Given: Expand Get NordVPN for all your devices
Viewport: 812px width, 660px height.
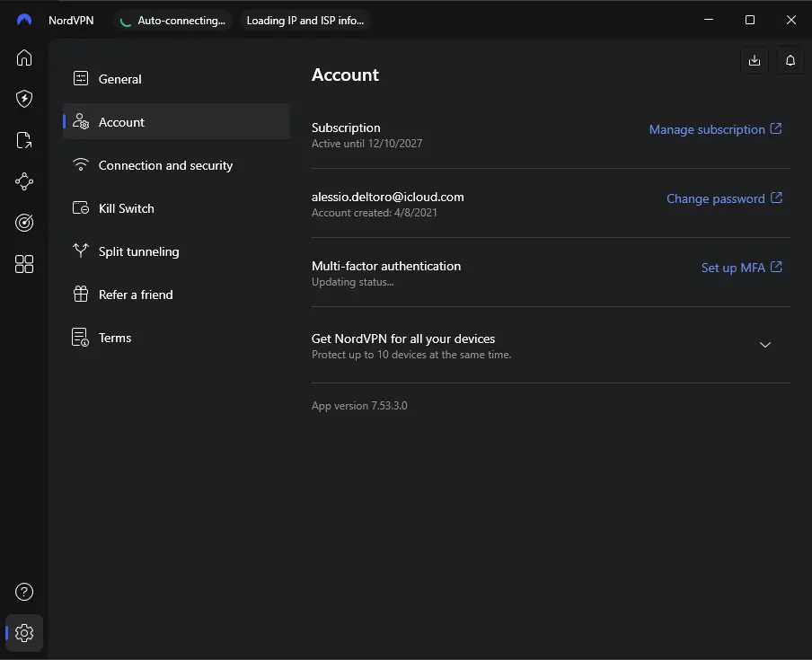Looking at the screenshot, I should [x=765, y=345].
